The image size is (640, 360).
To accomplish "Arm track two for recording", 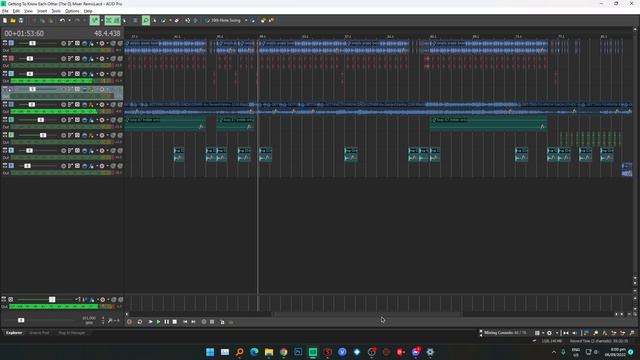I will (63, 59).
